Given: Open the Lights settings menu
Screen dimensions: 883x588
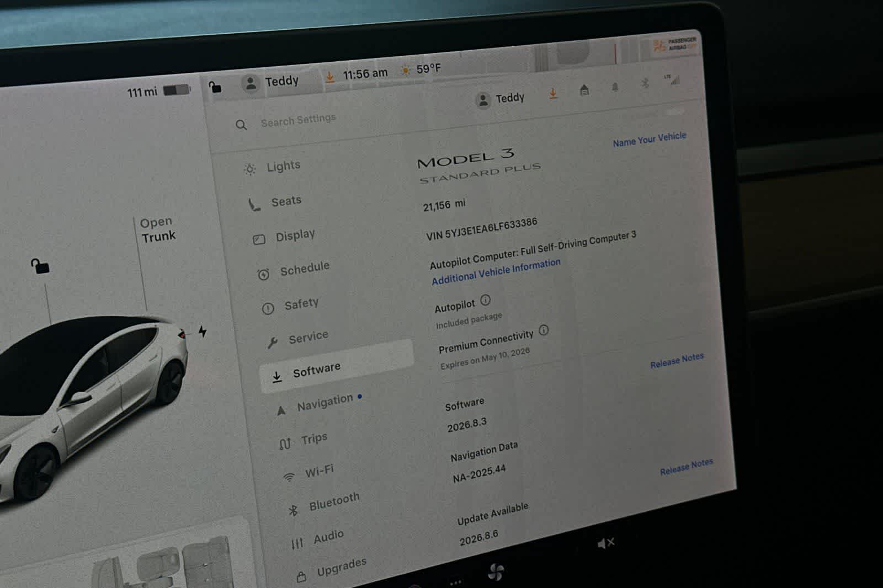Looking at the screenshot, I should [x=273, y=167].
